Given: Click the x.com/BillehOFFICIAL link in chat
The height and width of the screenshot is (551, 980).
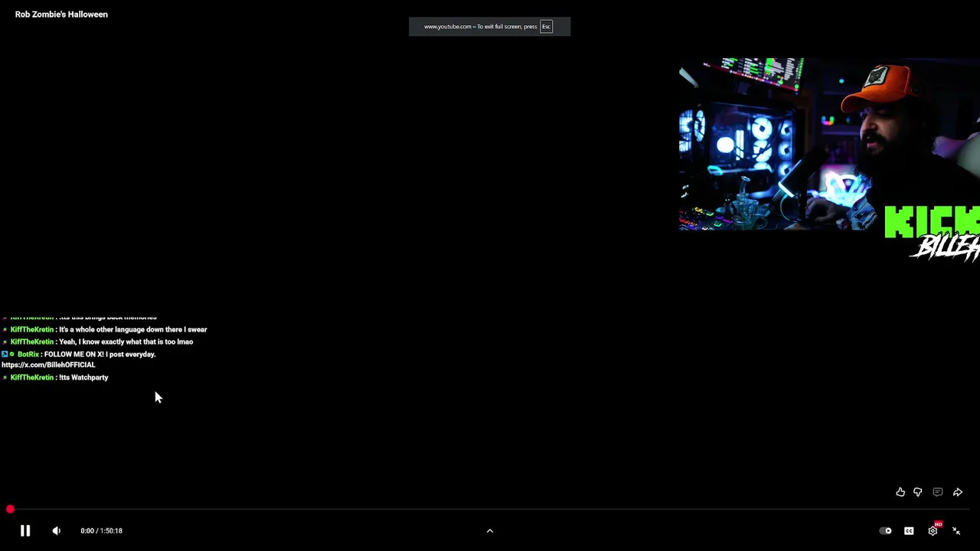Looking at the screenshot, I should [48, 365].
